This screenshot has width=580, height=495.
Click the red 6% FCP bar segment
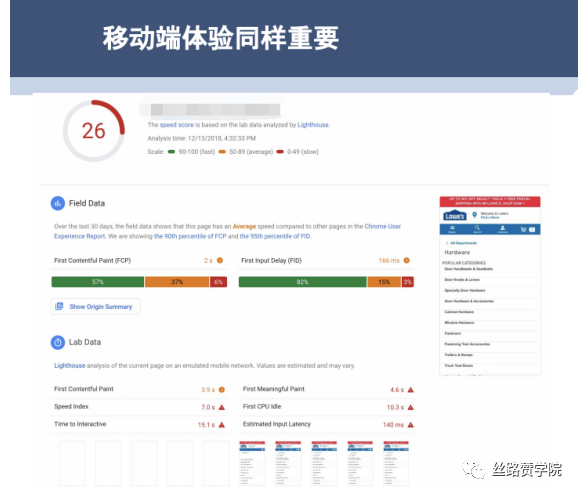click(x=219, y=282)
